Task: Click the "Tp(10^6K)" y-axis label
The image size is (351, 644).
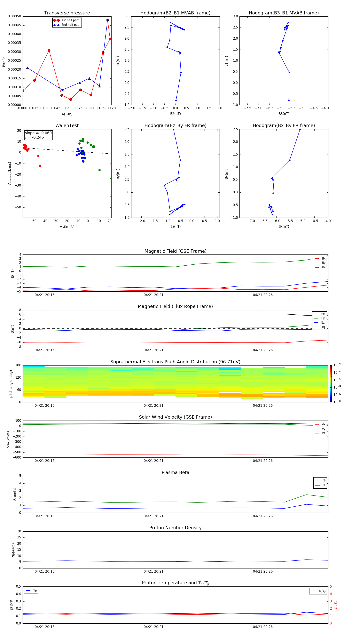Action: coord(11,605)
